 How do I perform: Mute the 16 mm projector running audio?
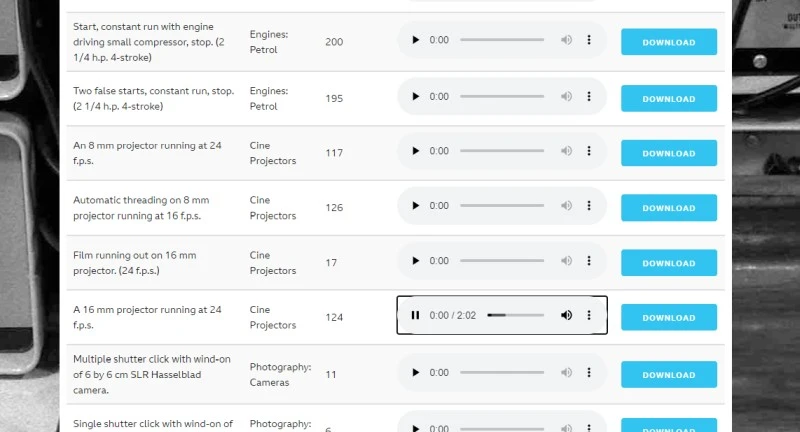pos(566,315)
